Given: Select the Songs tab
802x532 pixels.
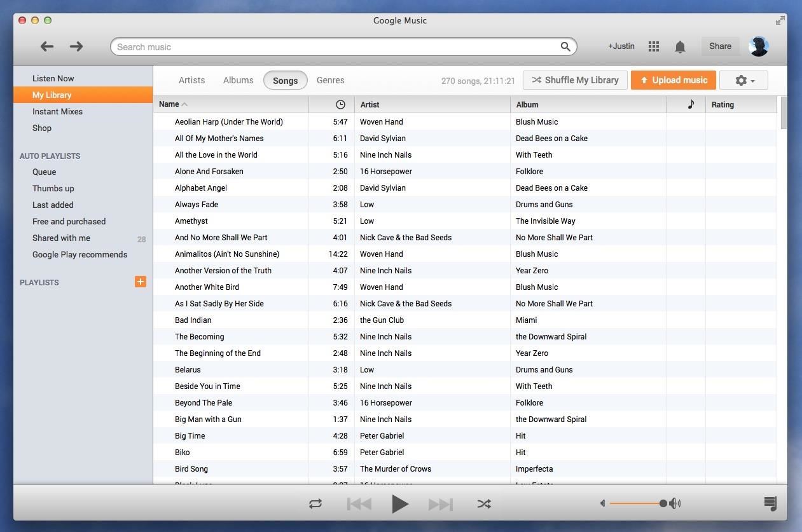Looking at the screenshot, I should click(285, 80).
